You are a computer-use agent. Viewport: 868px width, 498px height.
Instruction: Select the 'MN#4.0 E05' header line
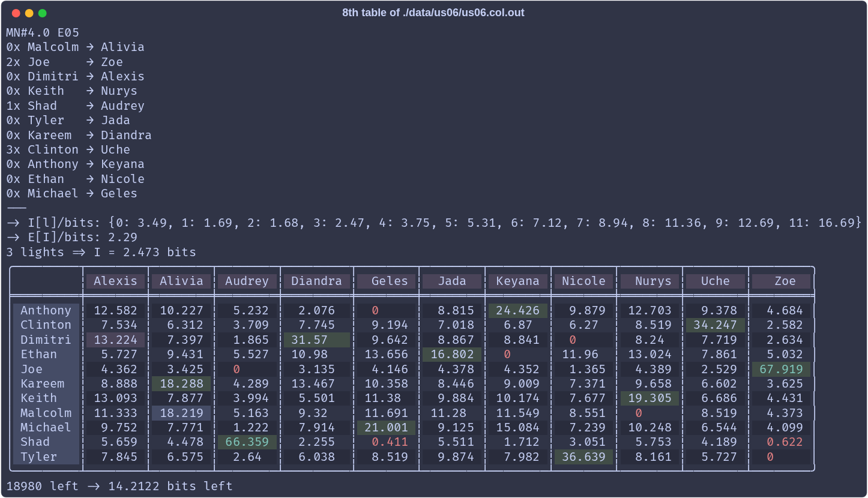click(43, 32)
